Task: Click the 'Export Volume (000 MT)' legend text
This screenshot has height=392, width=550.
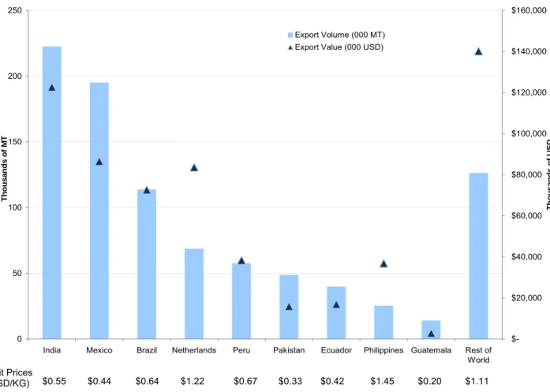Action: tap(340, 35)
